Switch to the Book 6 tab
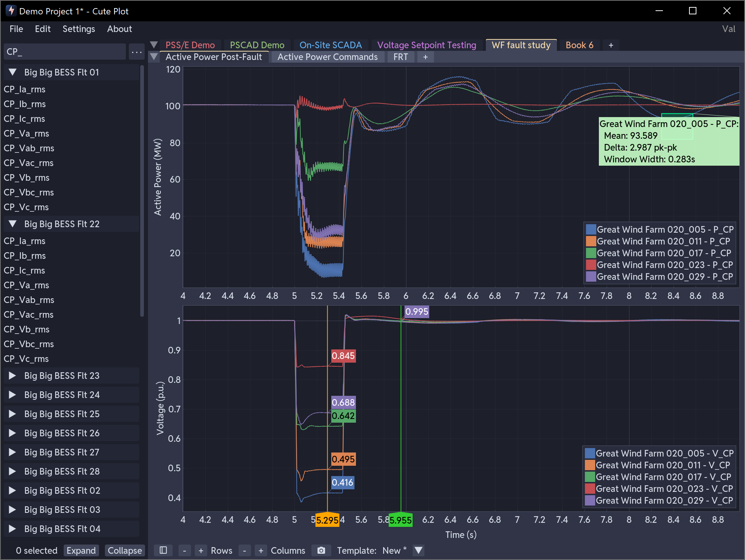The height and width of the screenshot is (560, 745). [x=579, y=45]
